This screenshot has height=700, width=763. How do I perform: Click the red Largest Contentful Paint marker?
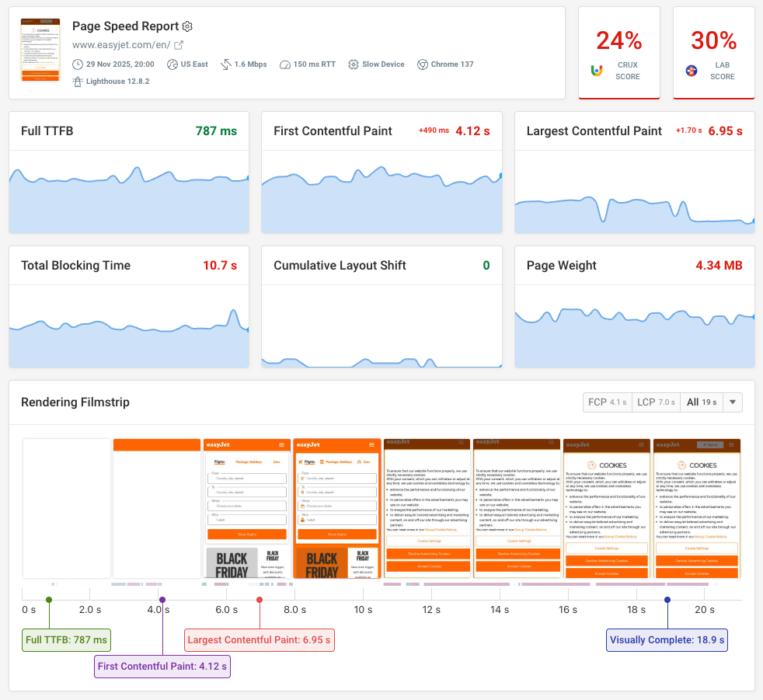[x=259, y=599]
